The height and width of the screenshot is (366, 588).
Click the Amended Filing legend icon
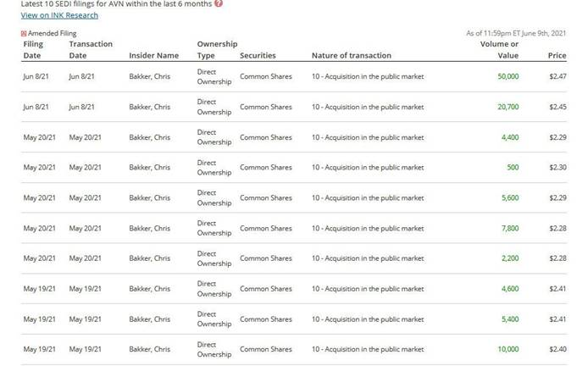[24, 33]
